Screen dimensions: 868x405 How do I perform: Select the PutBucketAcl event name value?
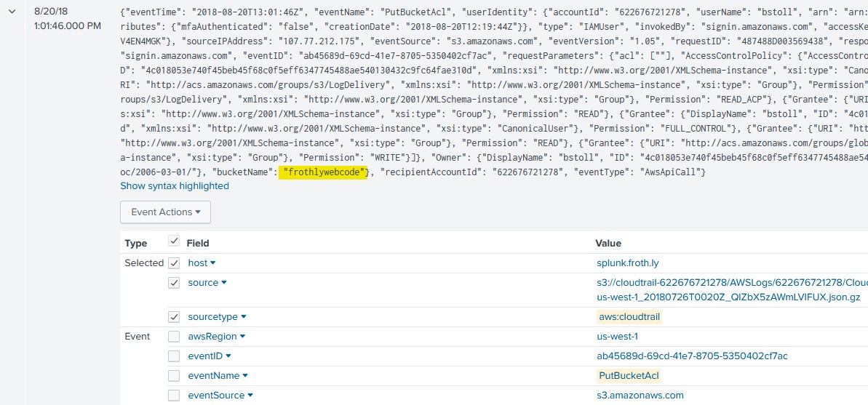(628, 376)
